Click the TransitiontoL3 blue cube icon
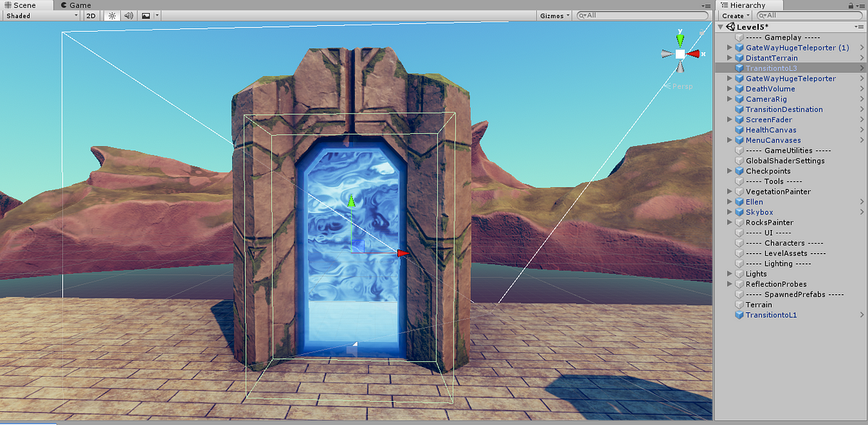Image resolution: width=868 pixels, height=425 pixels. tap(739, 68)
